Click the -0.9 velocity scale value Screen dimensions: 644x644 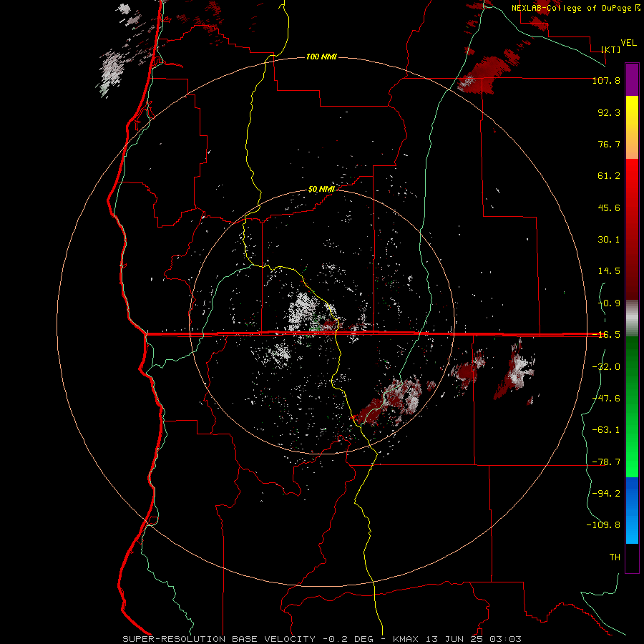(x=609, y=303)
